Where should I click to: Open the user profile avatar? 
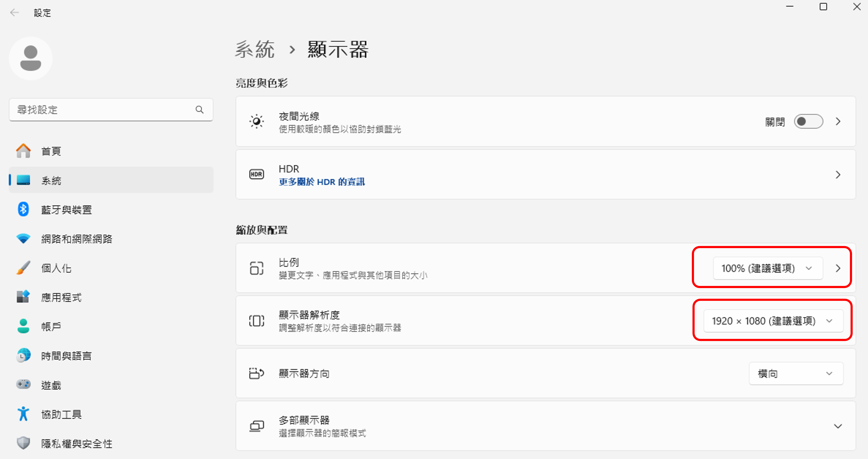click(31, 58)
